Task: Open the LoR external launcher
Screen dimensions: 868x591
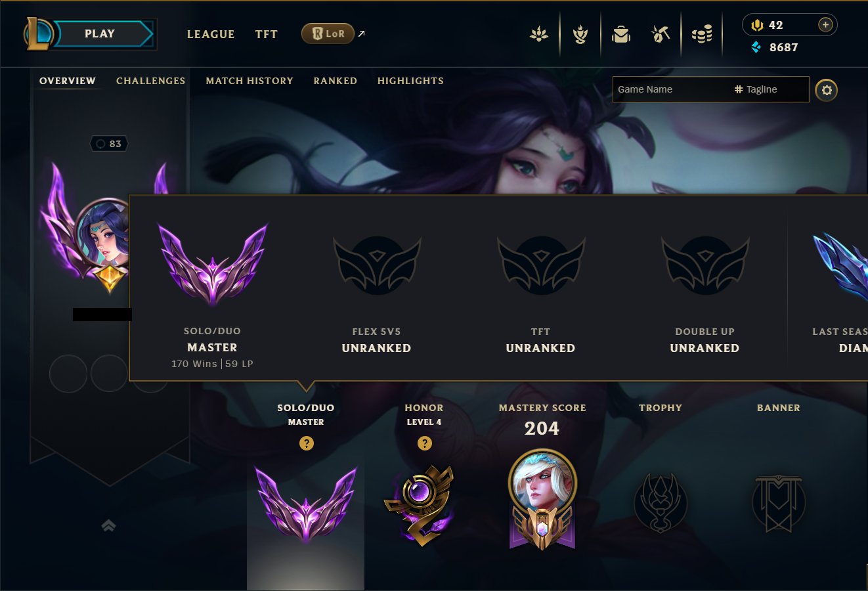Action: pos(334,33)
